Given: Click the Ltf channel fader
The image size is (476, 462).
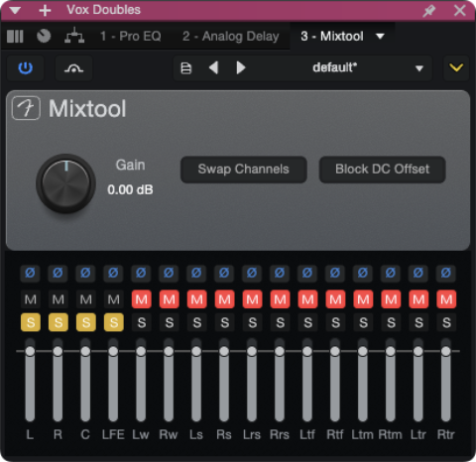Looking at the screenshot, I should point(307,380).
